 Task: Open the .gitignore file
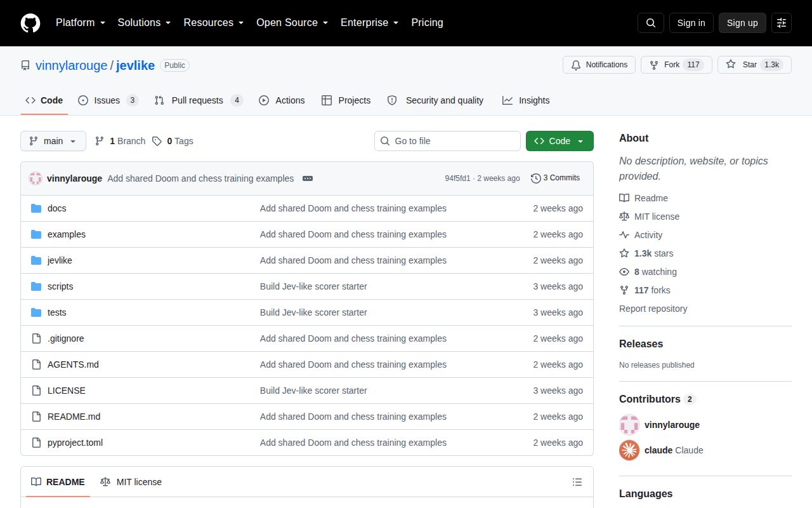pyautogui.click(x=66, y=338)
